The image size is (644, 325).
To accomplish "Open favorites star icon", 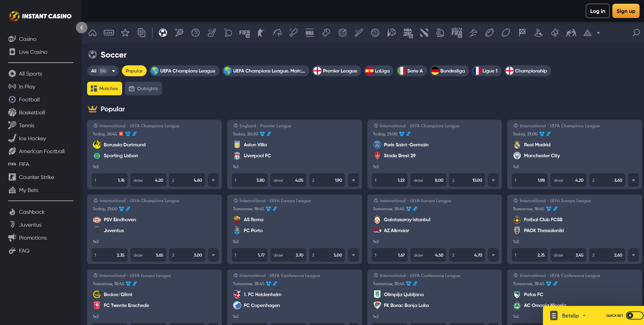I will point(125,33).
